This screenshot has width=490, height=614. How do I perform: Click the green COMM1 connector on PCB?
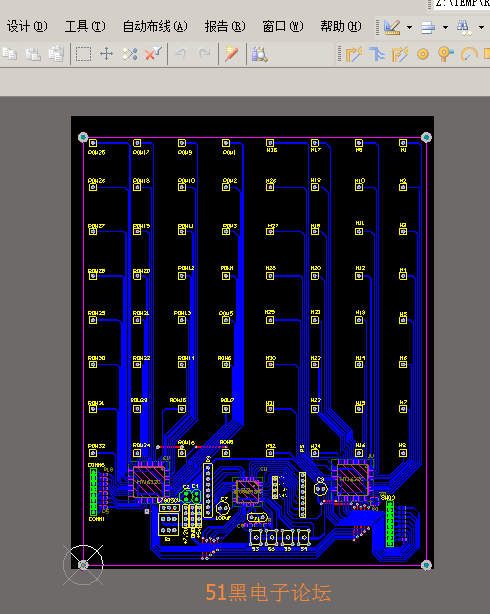(x=93, y=492)
